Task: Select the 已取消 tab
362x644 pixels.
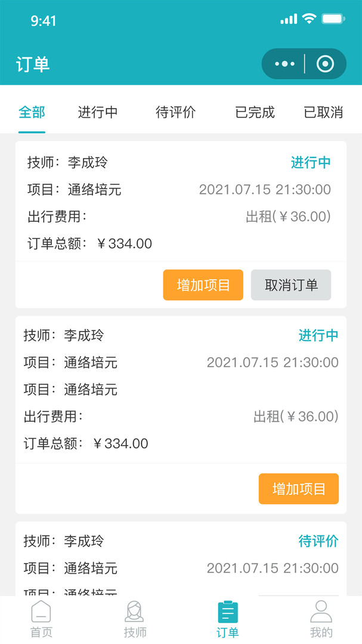Action: [x=324, y=113]
